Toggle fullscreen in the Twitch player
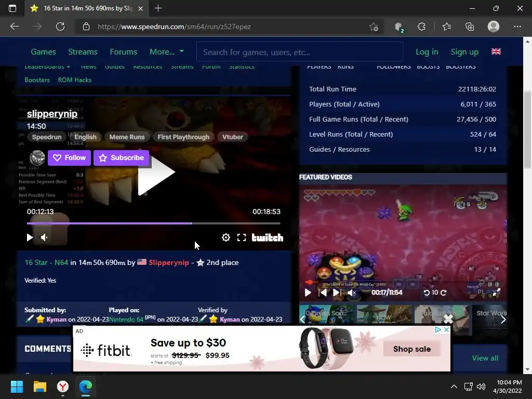Image resolution: width=532 pixels, height=399 pixels. 241,237
